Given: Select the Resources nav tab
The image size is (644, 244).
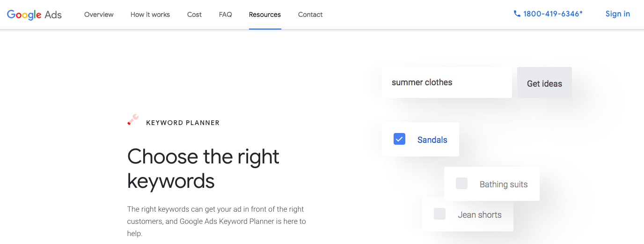Looking at the screenshot, I should 265,15.
